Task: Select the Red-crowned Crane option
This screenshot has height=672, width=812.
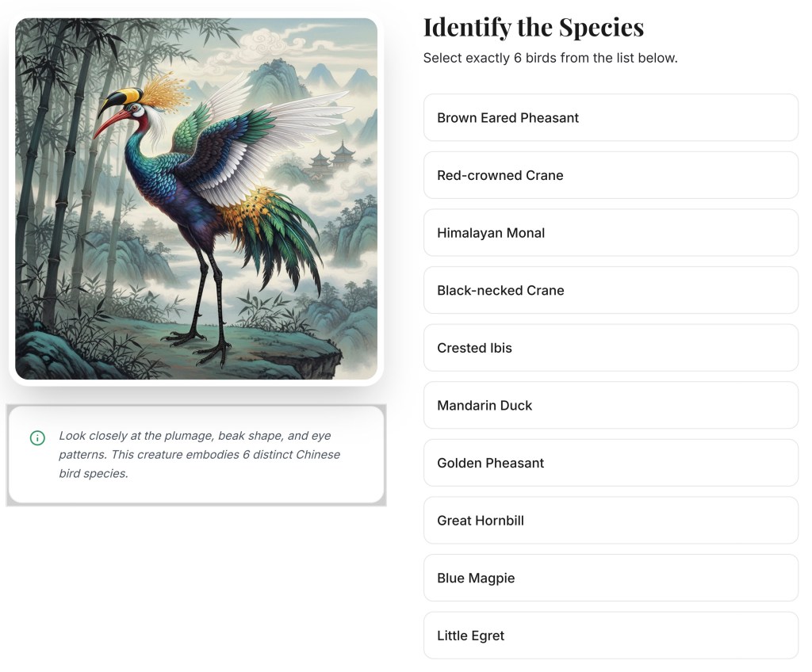Action: coord(611,175)
